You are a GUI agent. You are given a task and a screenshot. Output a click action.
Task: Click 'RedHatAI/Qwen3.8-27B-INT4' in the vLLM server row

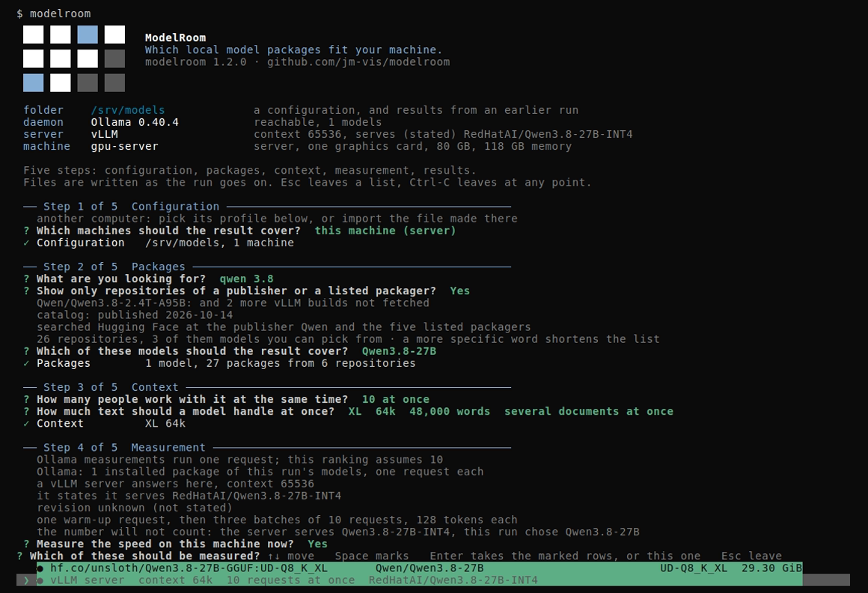tap(453, 580)
